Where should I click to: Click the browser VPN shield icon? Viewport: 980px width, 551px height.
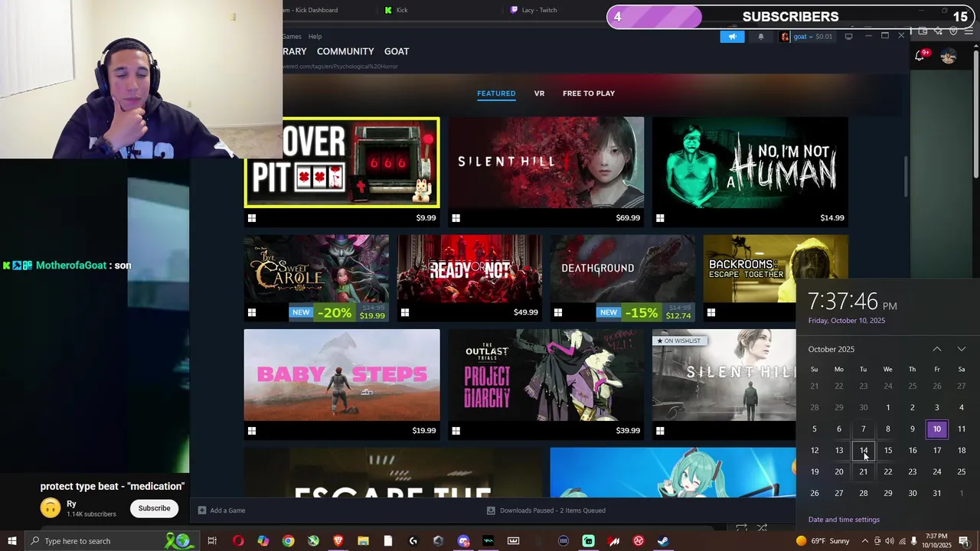pos(953,31)
